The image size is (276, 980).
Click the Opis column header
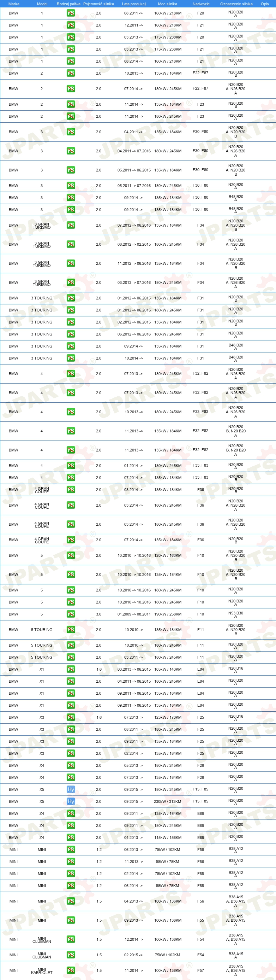265,4
